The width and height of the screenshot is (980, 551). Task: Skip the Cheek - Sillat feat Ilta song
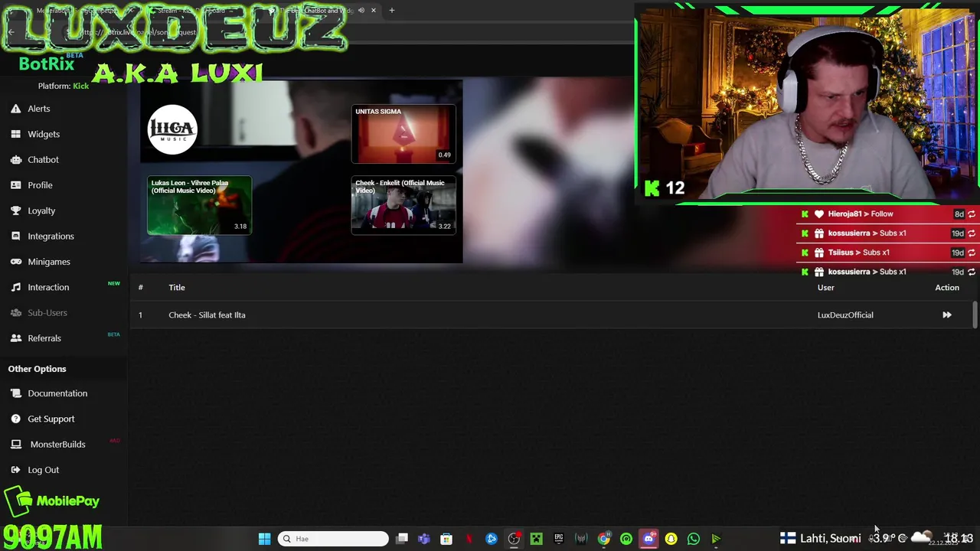coord(947,315)
